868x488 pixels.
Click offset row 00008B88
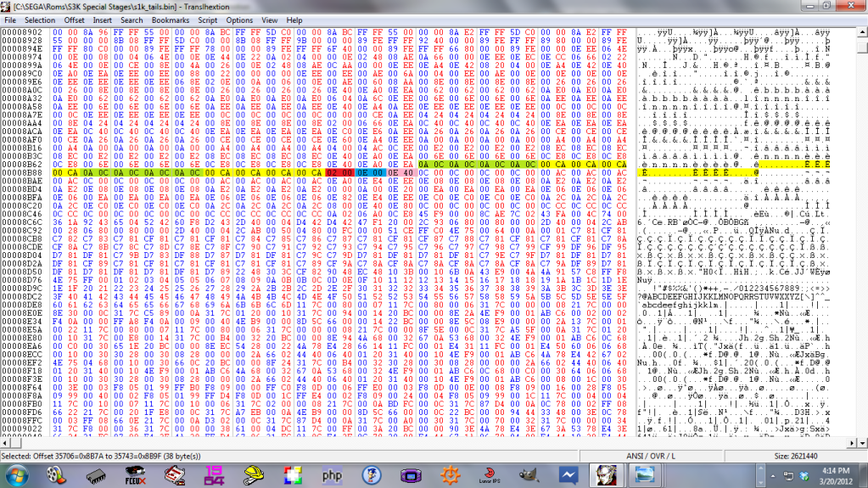22,173
